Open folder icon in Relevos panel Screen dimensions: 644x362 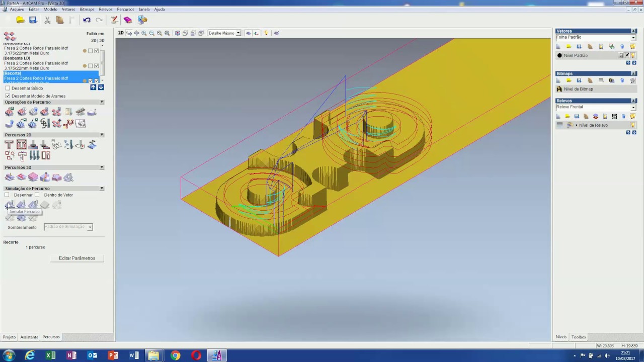pyautogui.click(x=568, y=116)
